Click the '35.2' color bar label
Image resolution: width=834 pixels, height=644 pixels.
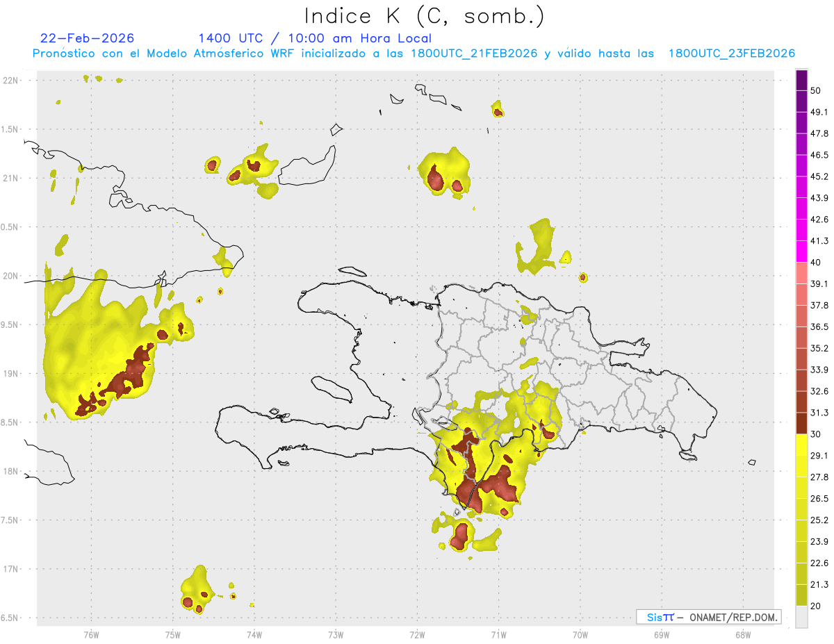[819, 348]
